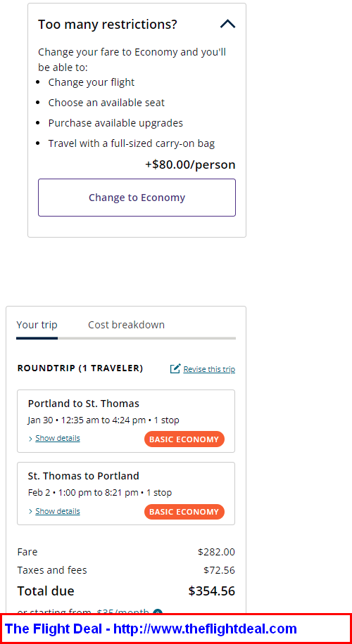Viewport: 352px width, 644px height.
Task: Select the Your trip tab
Action: [x=37, y=325]
